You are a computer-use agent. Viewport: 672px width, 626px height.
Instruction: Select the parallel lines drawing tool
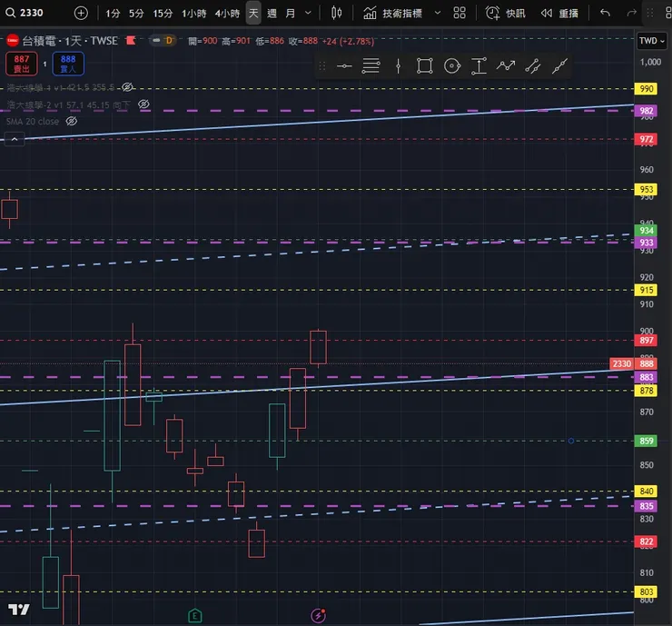pyautogui.click(x=371, y=65)
